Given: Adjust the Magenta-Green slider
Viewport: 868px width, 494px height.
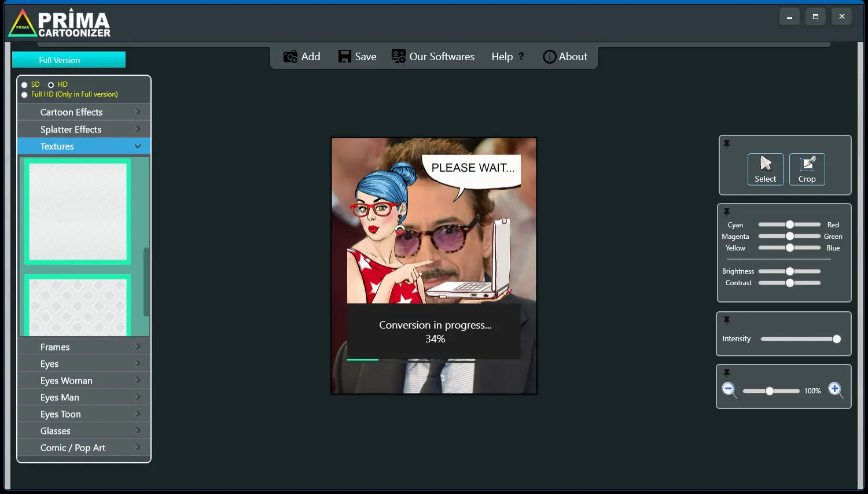Looking at the screenshot, I should tap(789, 236).
